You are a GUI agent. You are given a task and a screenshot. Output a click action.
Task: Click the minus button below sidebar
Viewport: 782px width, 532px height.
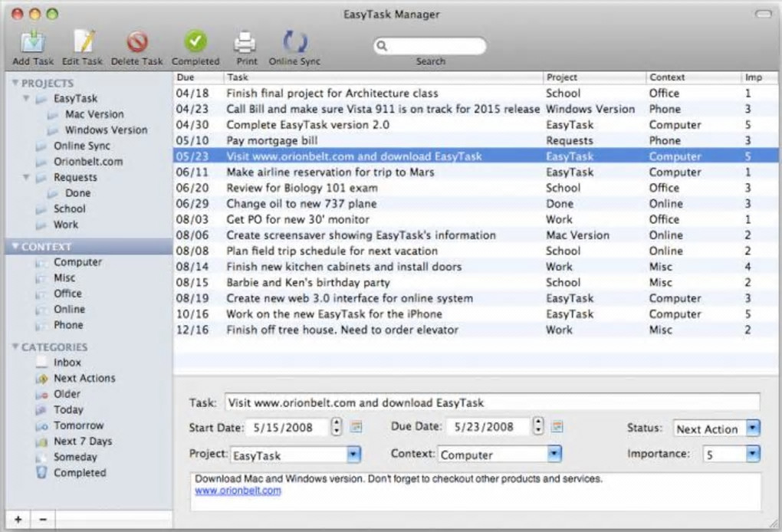point(44,520)
